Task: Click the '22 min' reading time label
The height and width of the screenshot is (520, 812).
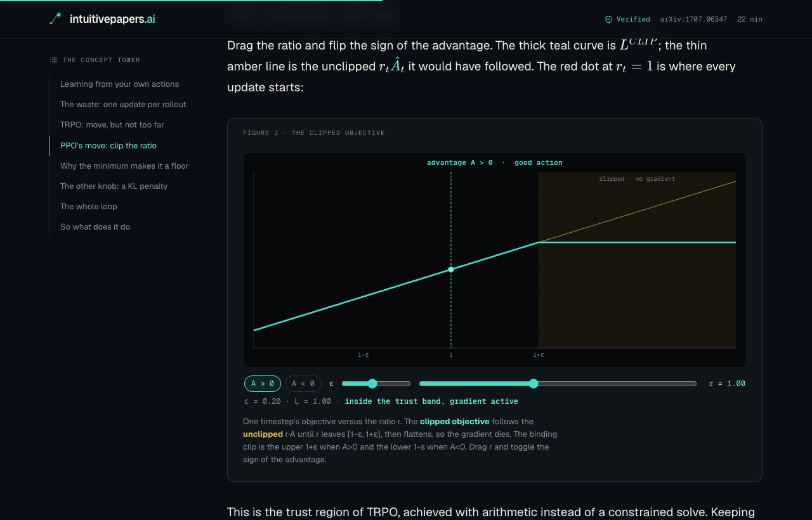Action: click(750, 20)
